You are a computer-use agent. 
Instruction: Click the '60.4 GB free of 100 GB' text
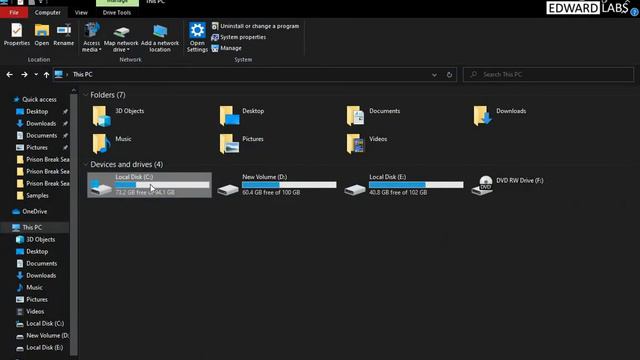point(271,192)
